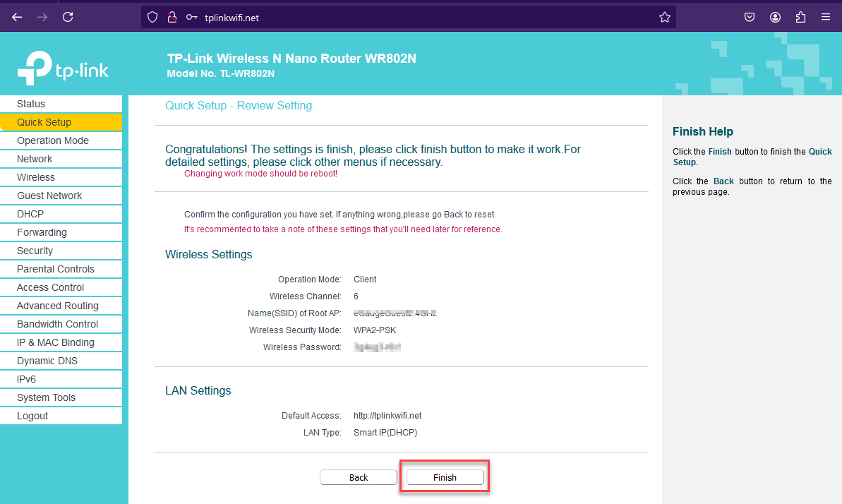Click the Quick Setup - Review Setting title
842x504 pixels.
pyautogui.click(x=239, y=105)
